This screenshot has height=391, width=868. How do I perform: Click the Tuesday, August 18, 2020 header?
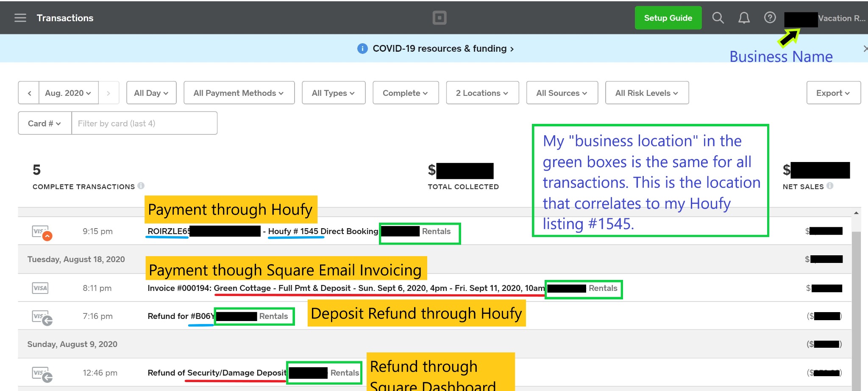[76, 259]
